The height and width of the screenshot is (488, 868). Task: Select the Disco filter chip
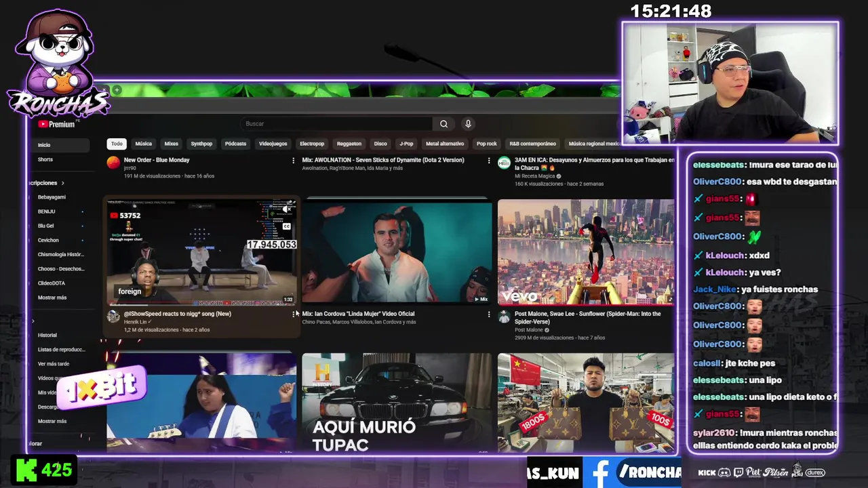click(x=380, y=144)
